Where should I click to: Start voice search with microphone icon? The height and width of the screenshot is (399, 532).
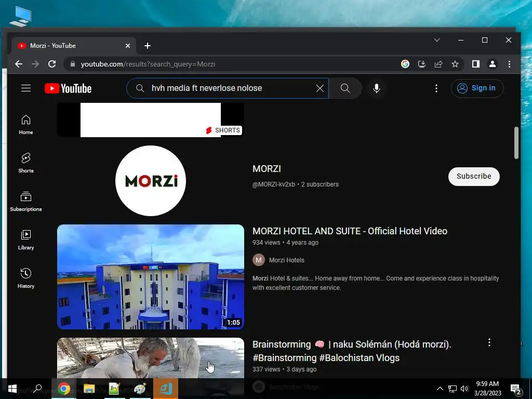click(376, 88)
